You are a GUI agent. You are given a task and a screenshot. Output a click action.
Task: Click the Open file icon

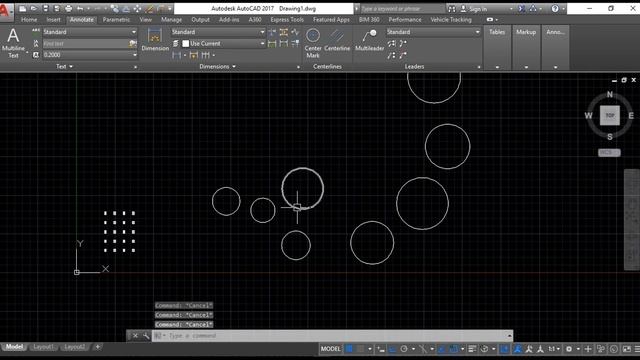click(x=34, y=8)
